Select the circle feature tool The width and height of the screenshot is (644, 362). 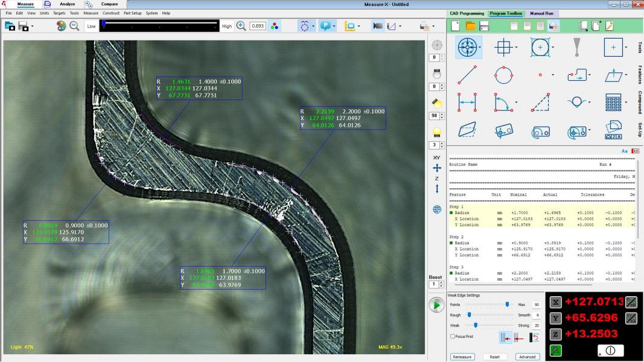coord(503,75)
